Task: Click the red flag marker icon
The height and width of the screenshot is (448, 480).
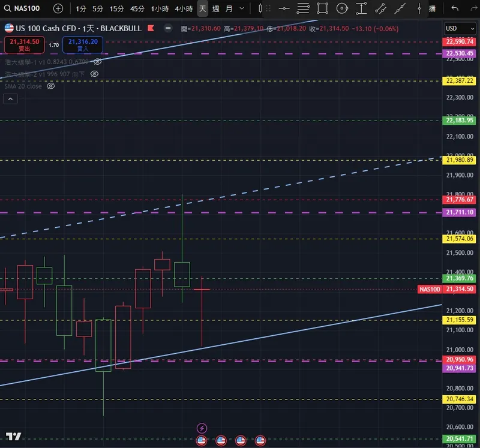Action: [151, 28]
